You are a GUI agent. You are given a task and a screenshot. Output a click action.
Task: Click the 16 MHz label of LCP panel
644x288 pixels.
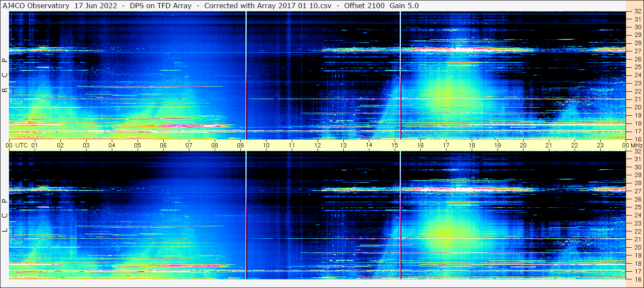(x=638, y=279)
